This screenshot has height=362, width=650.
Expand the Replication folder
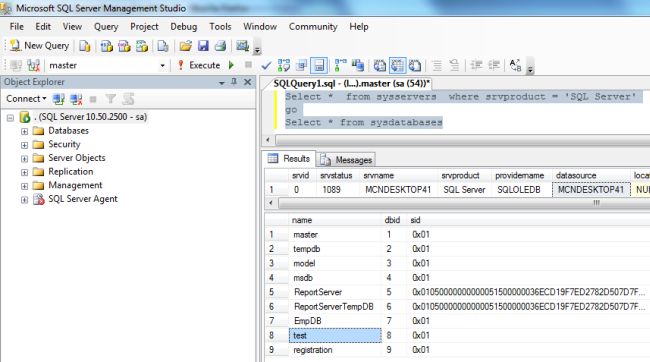pos(24,172)
